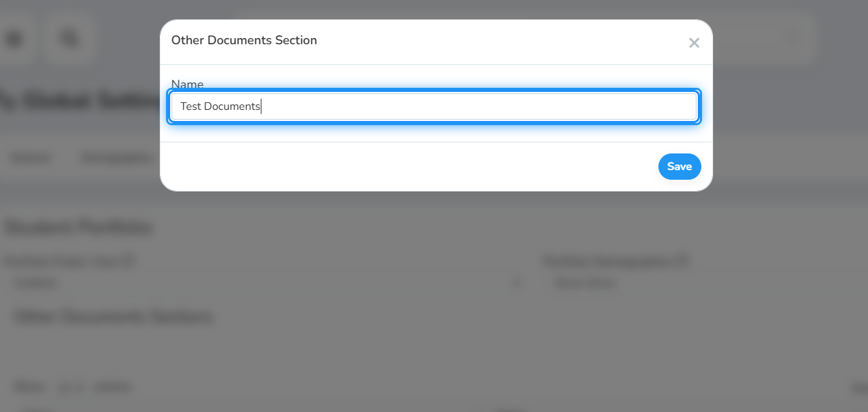Screen dimensions: 868x412
Task: Open the blurred header dropdown chevron at top-right
Action: pos(793,39)
